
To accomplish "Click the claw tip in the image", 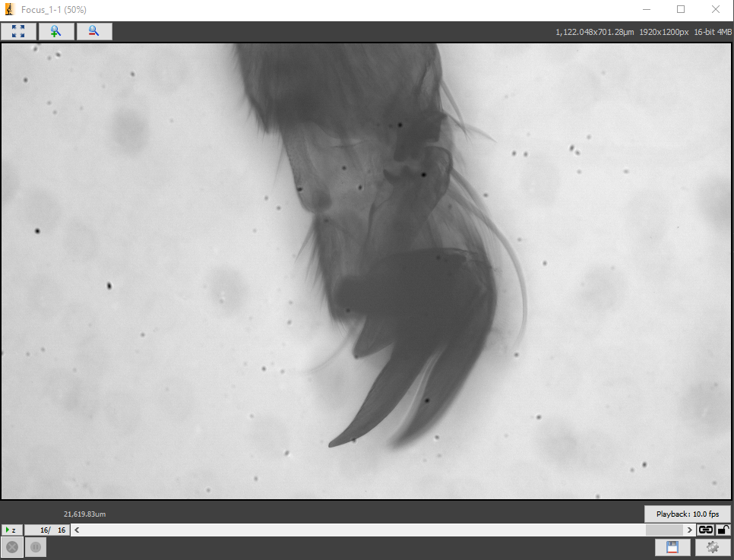I will (x=331, y=444).
